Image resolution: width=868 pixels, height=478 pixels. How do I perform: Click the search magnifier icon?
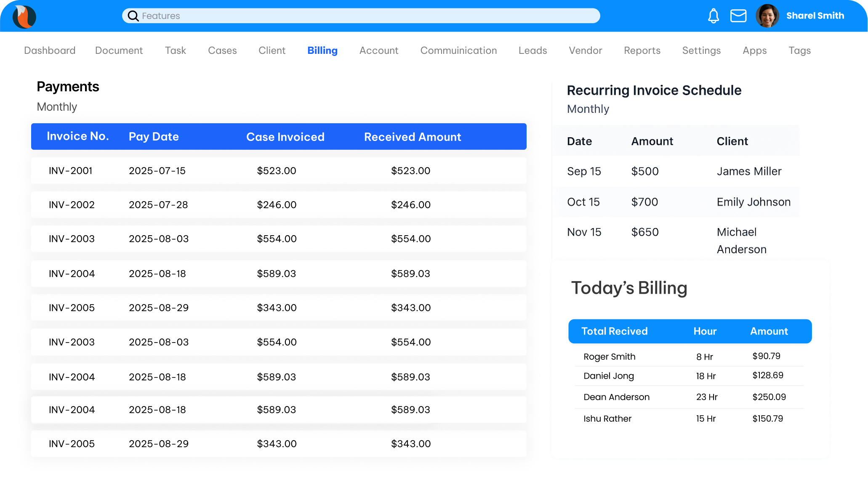pyautogui.click(x=133, y=16)
